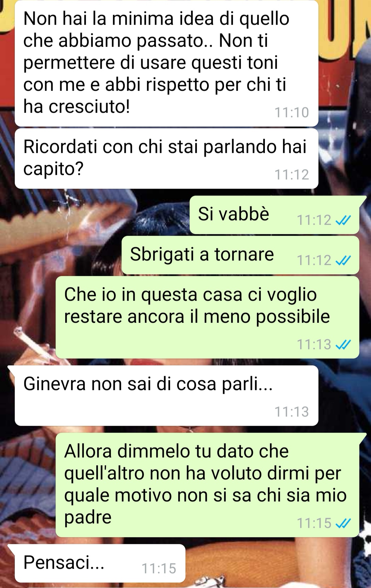Tap the blue double-check on 'Si vabbè'
The height and width of the screenshot is (588, 371).
point(343,220)
